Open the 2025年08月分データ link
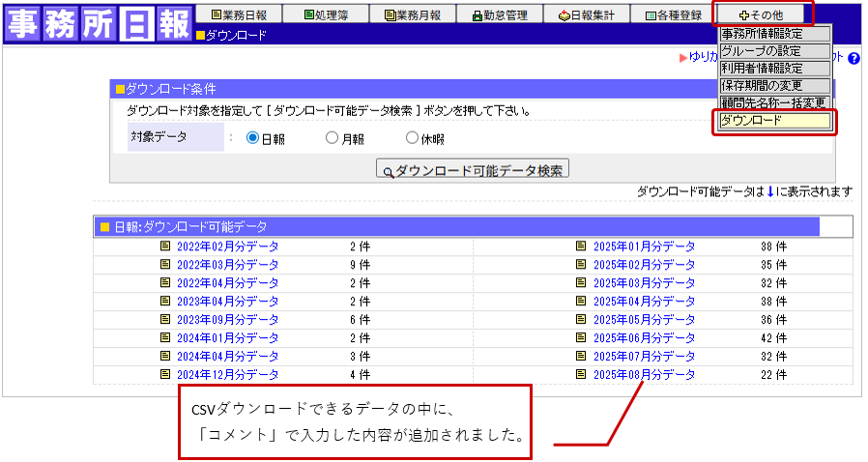868x462 pixels. (645, 374)
